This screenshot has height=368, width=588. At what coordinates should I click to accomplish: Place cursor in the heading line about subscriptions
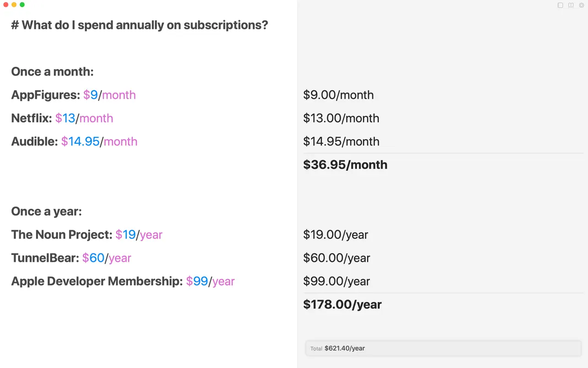tap(139, 25)
